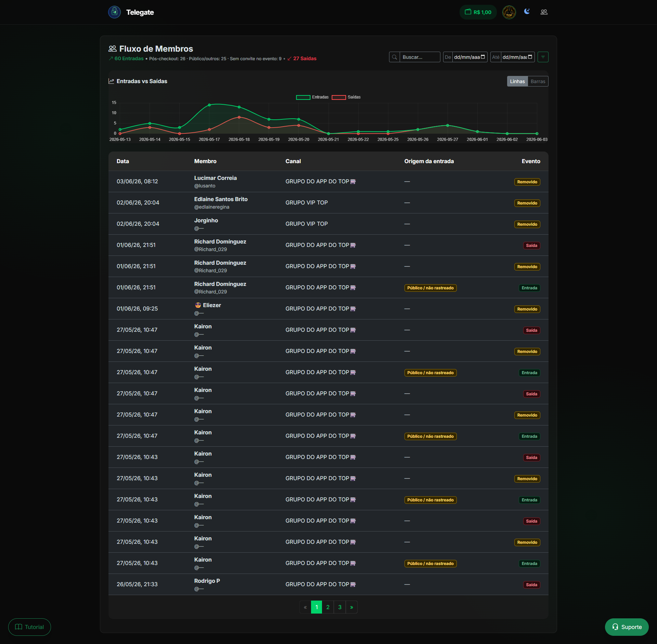Select member Jorginho

click(206, 221)
